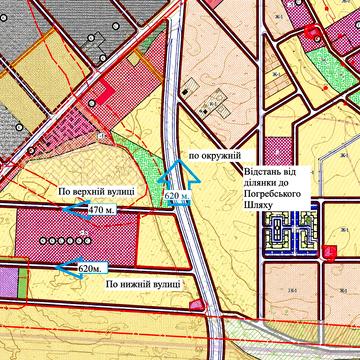The image size is (360, 360).
Task: Click the "470 м." distance label
Action: click(x=102, y=210)
